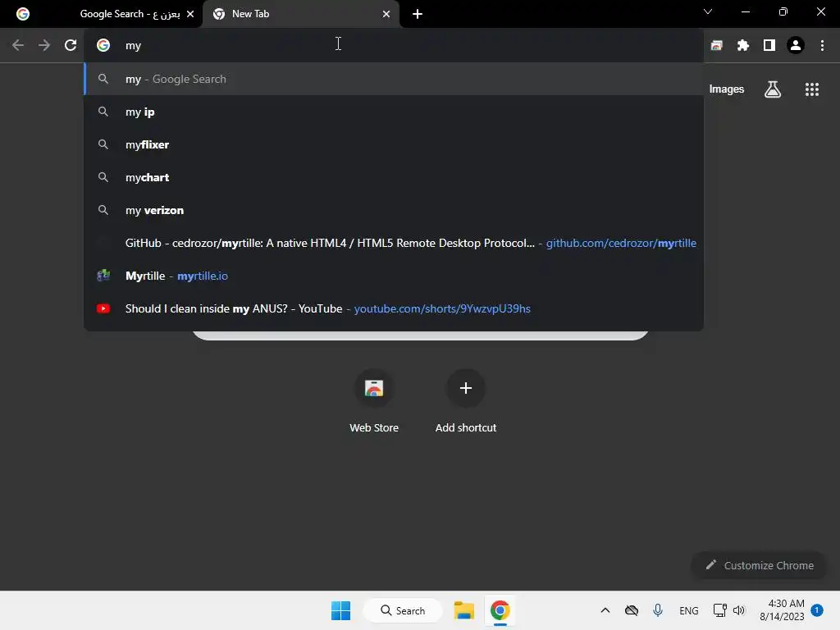Open File Explorer from the taskbar
Viewport: 840px width, 630px height.
pos(464,610)
